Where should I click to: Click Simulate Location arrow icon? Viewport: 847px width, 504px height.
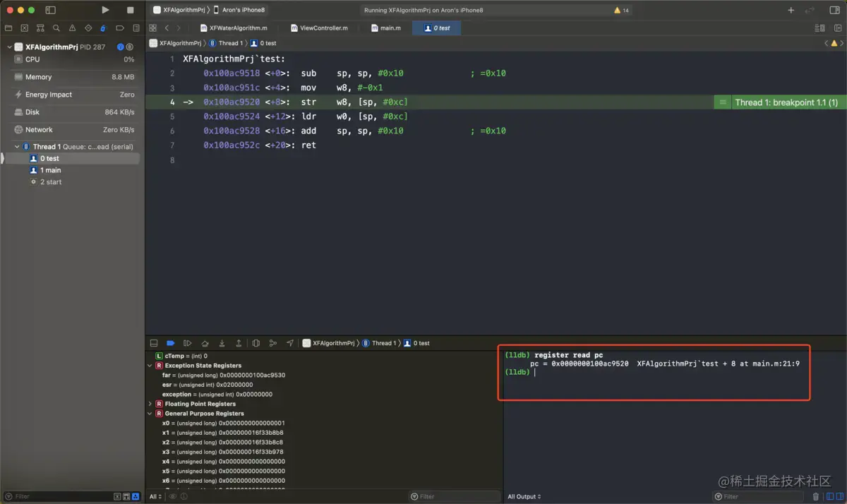click(x=290, y=343)
